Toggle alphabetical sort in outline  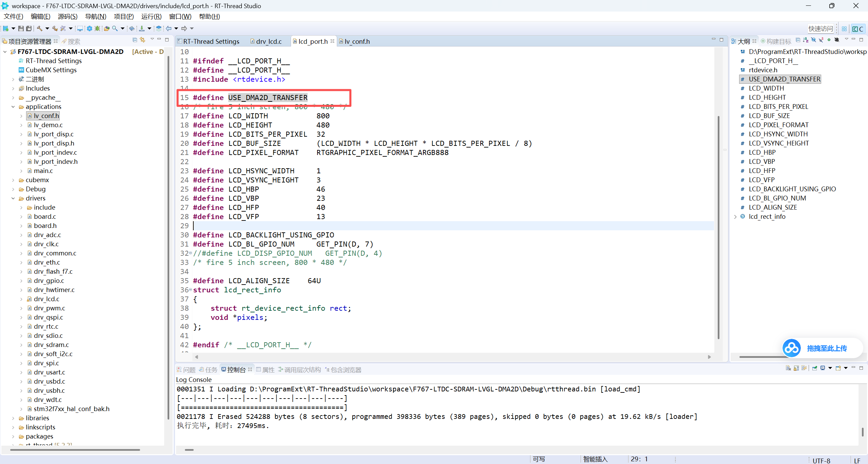pyautogui.click(x=806, y=40)
